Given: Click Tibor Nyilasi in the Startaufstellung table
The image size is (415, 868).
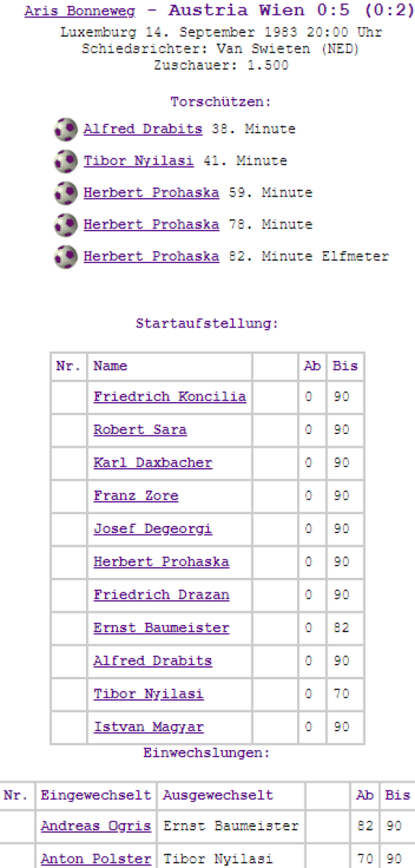Looking at the screenshot, I should click(148, 694).
